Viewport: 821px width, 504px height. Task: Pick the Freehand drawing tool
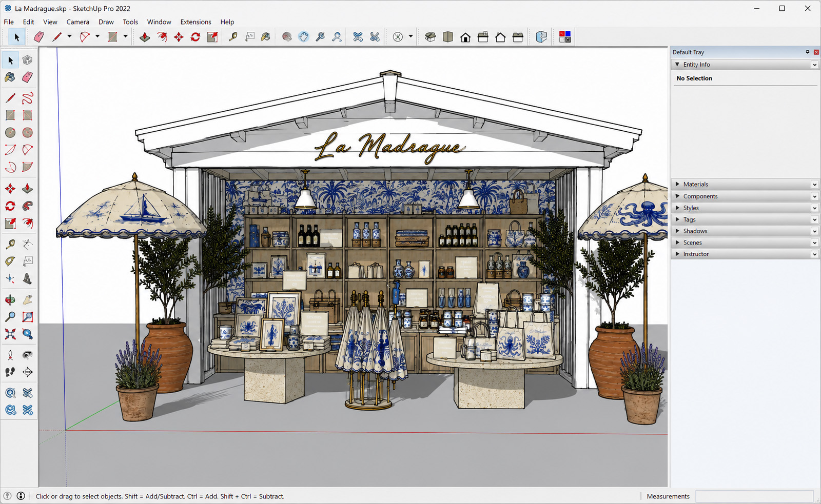coord(27,98)
